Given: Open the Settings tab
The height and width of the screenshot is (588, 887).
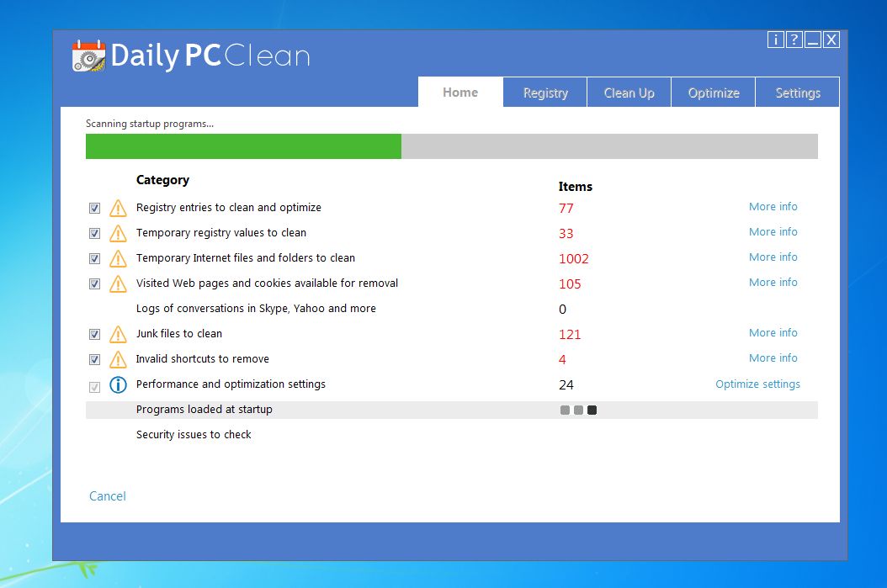Looking at the screenshot, I should point(798,93).
